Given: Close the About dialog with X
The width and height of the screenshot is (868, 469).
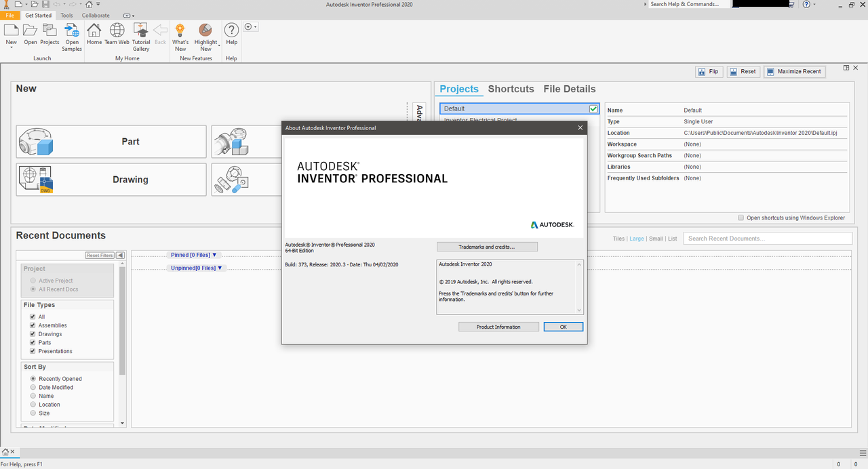Looking at the screenshot, I should click(x=580, y=127).
